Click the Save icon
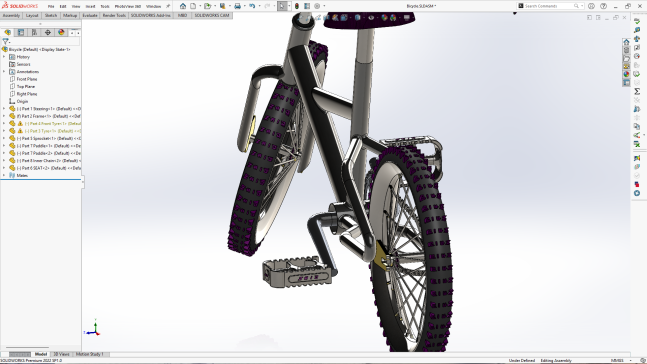The height and width of the screenshot is (364, 647). pos(222,6)
